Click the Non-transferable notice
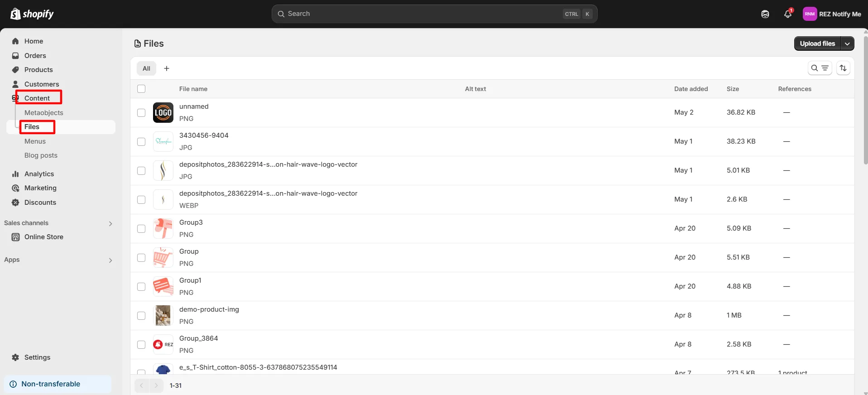 coord(58,384)
